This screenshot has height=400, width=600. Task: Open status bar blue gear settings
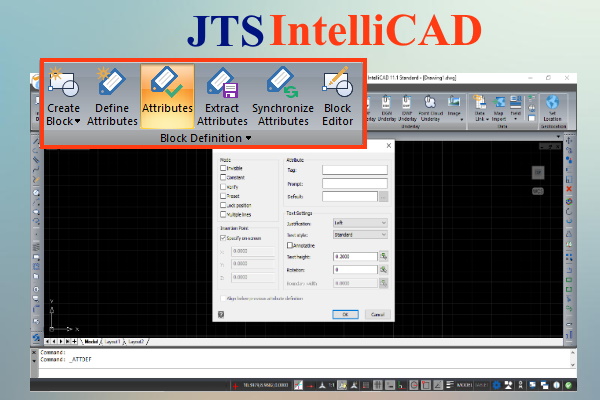(496, 385)
